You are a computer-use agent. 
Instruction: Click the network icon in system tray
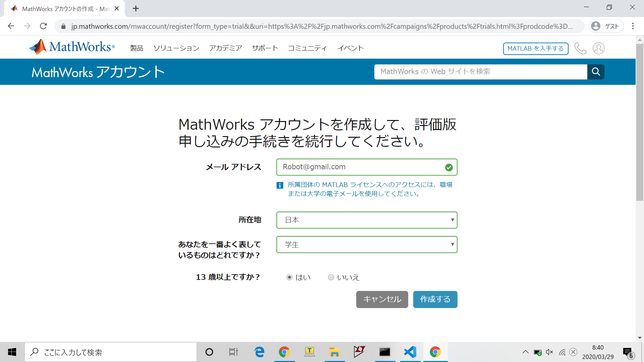point(562,352)
